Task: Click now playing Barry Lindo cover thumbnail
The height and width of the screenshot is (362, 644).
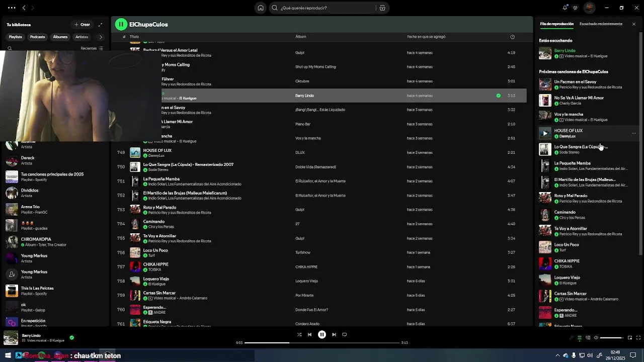Action: pyautogui.click(x=11, y=338)
